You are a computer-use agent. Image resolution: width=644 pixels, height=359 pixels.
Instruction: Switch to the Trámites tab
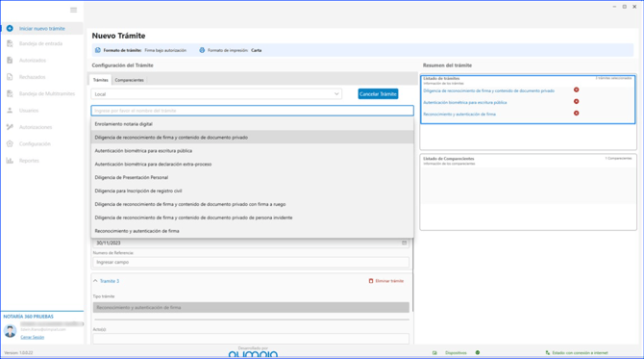point(101,80)
